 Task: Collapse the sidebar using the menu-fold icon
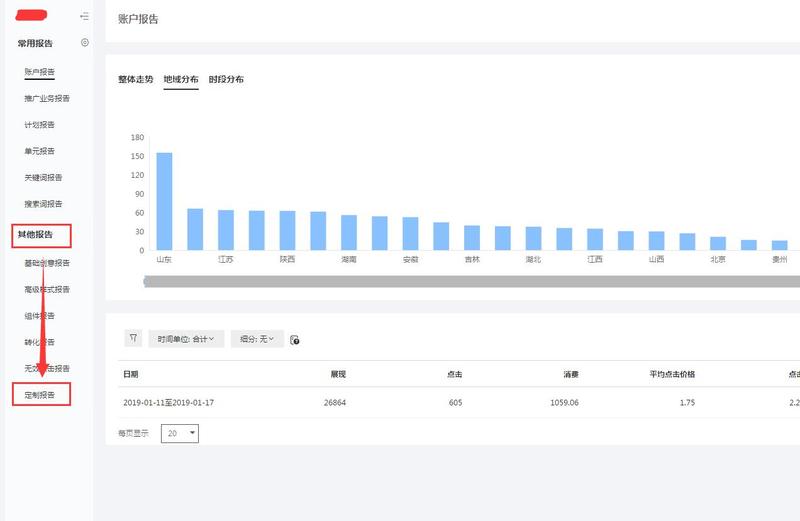pos(84,16)
